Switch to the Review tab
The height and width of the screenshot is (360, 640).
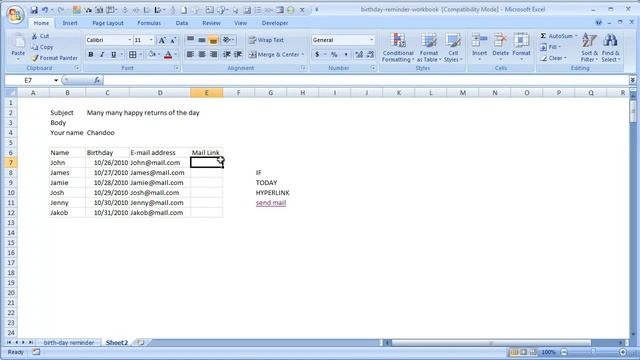click(211, 23)
